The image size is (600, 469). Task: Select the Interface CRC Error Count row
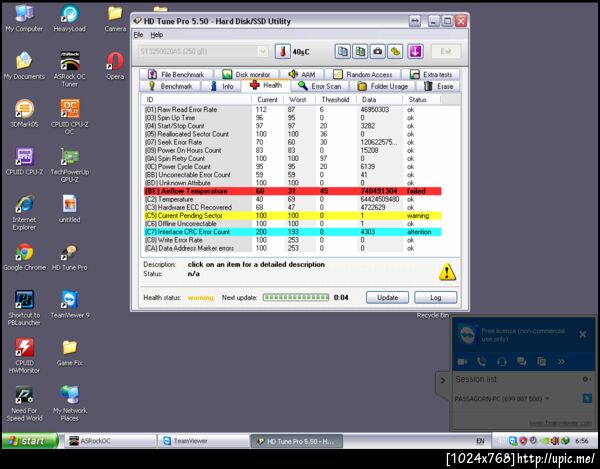293,232
